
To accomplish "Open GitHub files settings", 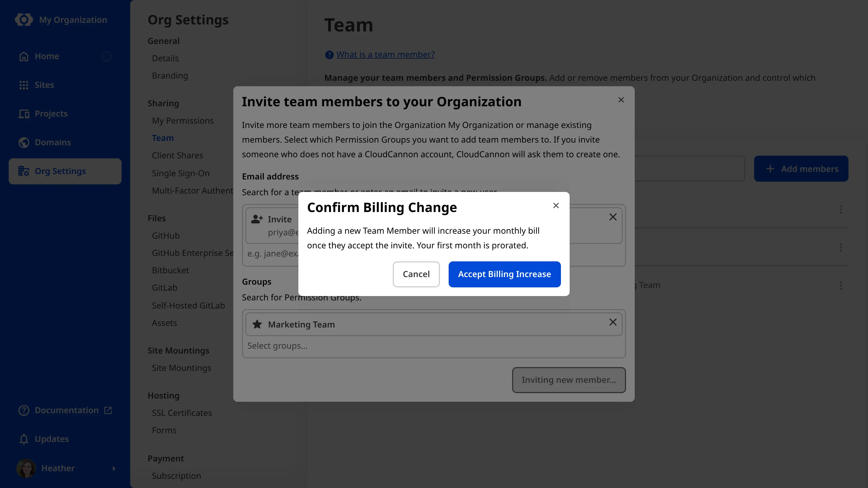I will pyautogui.click(x=165, y=235).
